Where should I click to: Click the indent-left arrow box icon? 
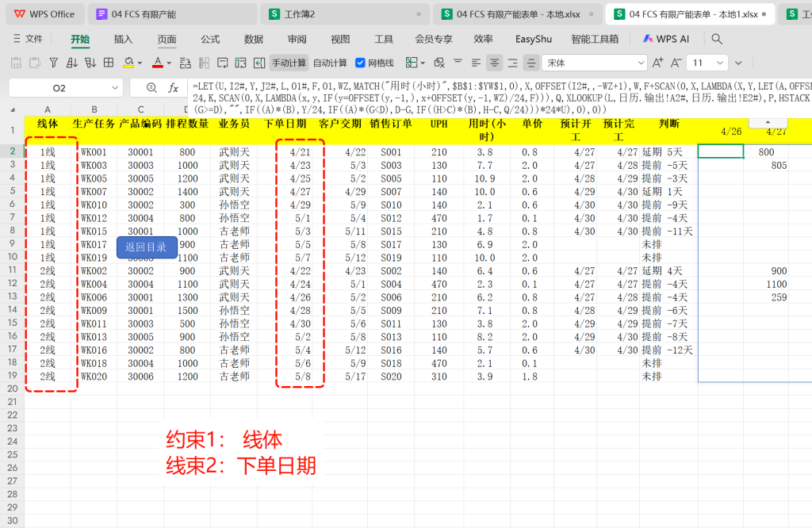tap(259, 63)
